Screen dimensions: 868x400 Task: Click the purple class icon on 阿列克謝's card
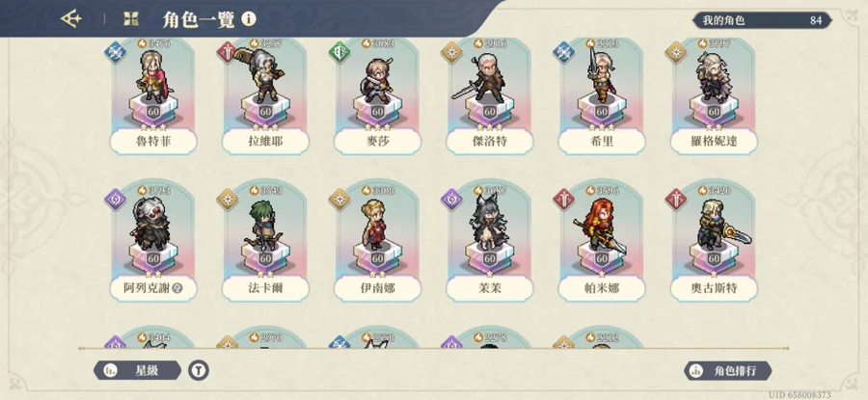pos(115,200)
